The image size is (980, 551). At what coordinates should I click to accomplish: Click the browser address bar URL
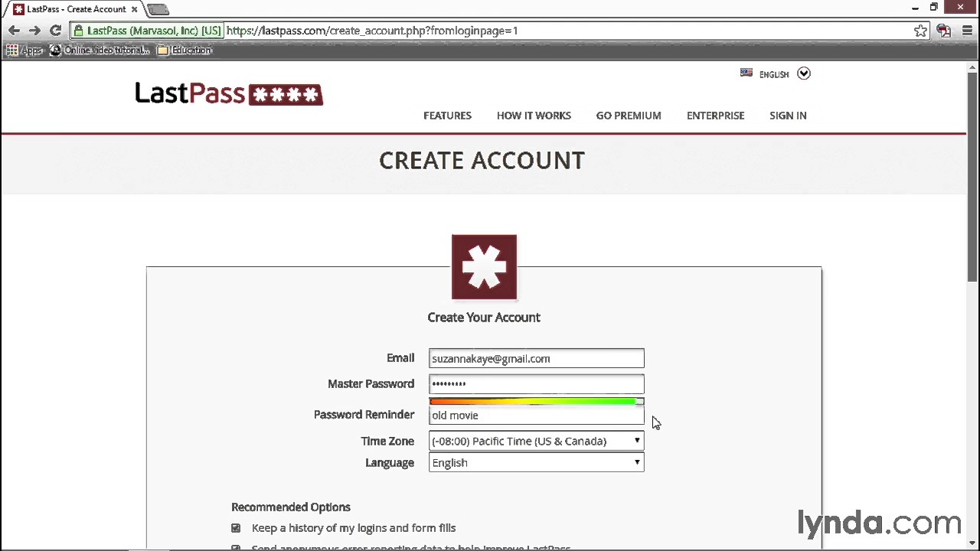[x=372, y=31]
